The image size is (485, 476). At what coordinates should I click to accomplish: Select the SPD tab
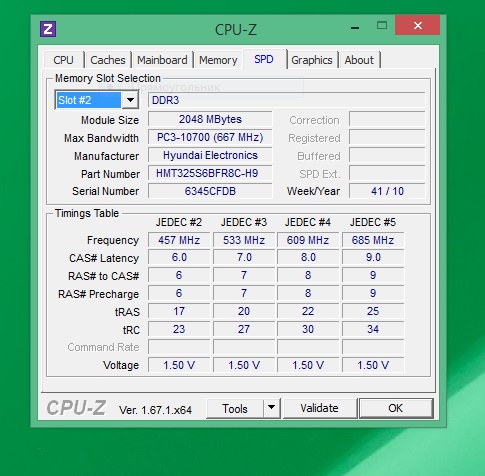[x=264, y=59]
